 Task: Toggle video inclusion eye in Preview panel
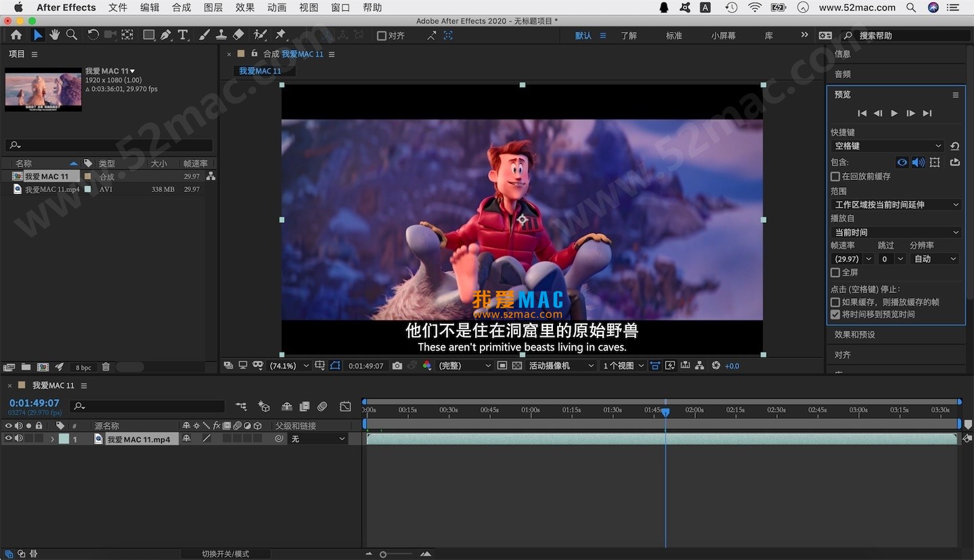[x=902, y=162]
